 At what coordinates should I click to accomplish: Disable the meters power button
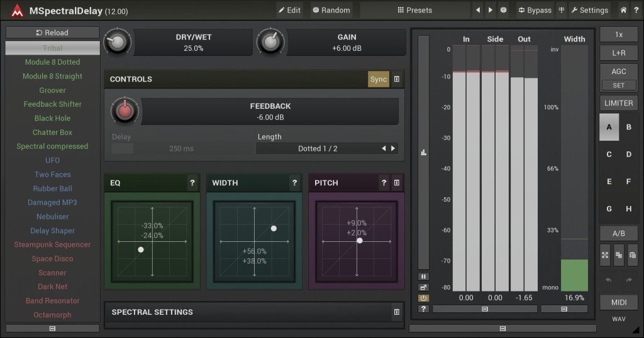pos(423,298)
